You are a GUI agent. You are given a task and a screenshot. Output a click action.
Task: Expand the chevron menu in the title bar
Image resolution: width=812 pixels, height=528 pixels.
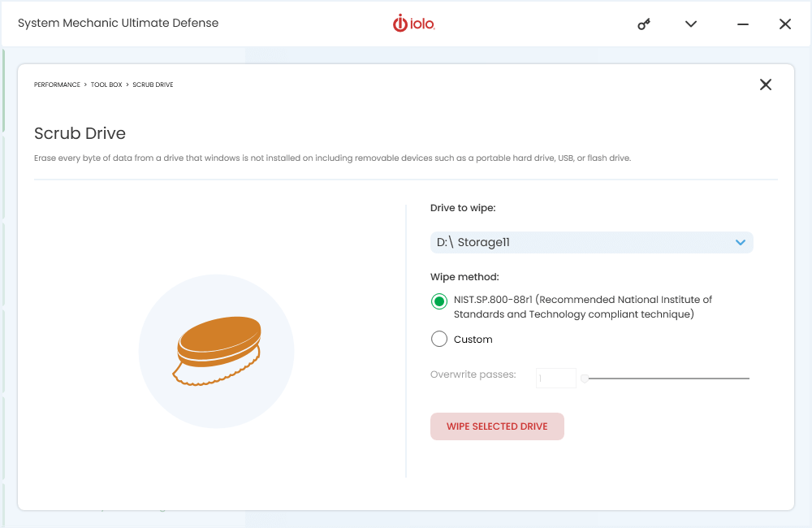[x=691, y=24]
